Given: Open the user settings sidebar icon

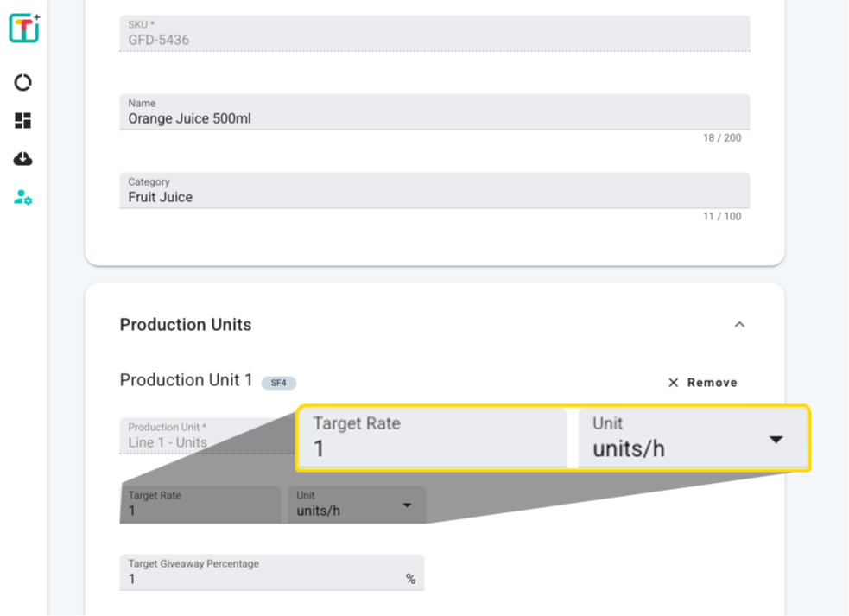Looking at the screenshot, I should (23, 198).
